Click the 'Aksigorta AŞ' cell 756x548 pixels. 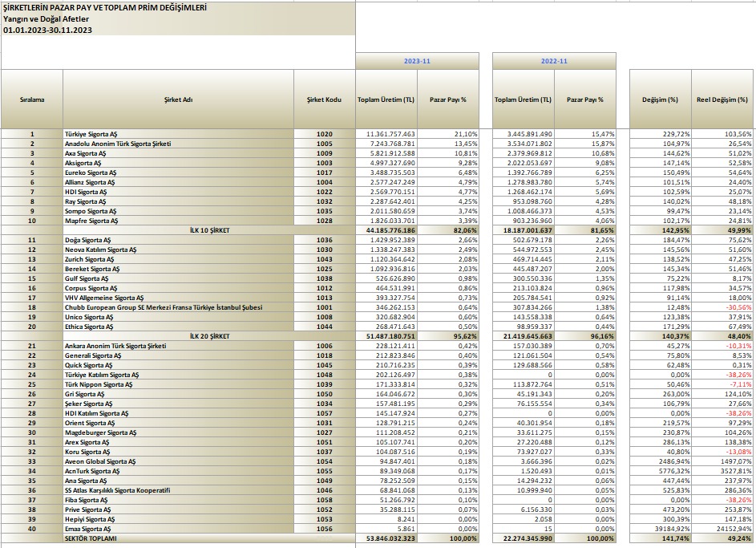click(179, 163)
